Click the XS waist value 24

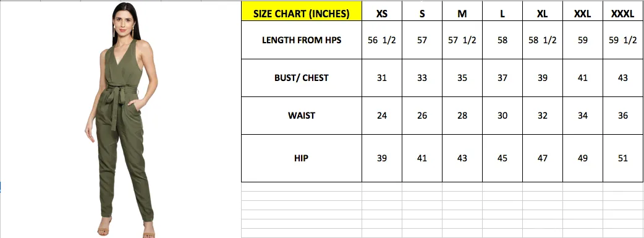(382, 116)
